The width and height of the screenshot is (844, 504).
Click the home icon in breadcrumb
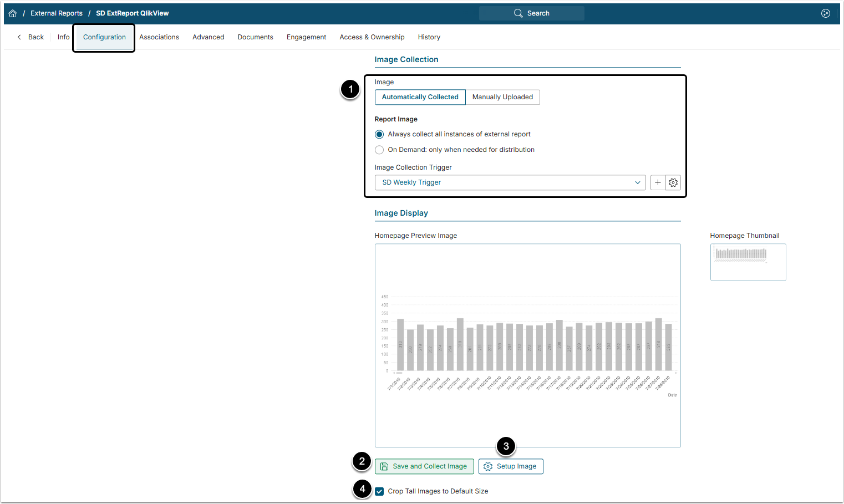[13, 13]
